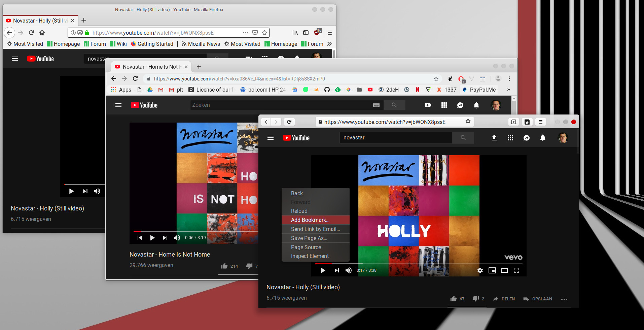Image resolution: width=644 pixels, height=330 pixels.
Task: Choose Inspect Element in context menu
Action: coord(316,256)
